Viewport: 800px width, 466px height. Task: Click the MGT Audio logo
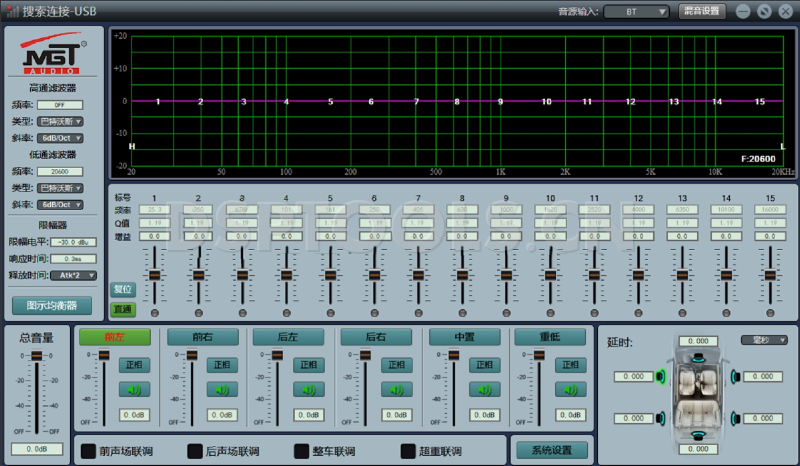(x=54, y=57)
